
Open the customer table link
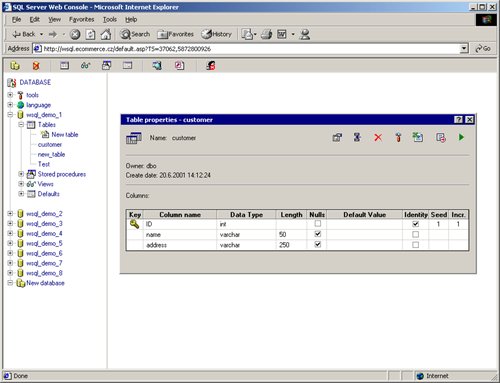point(50,145)
